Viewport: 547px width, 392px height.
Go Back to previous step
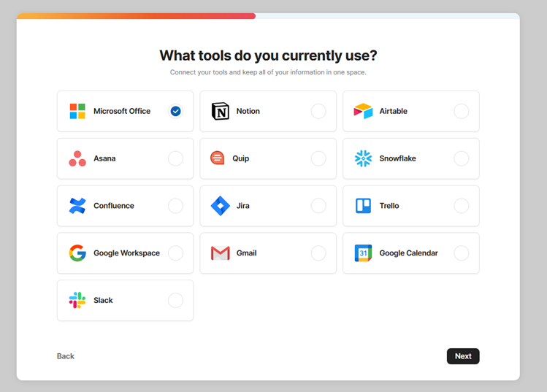66,356
